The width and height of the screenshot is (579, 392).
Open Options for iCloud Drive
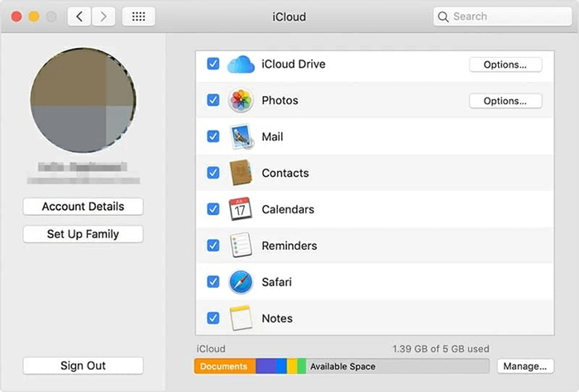tap(505, 65)
